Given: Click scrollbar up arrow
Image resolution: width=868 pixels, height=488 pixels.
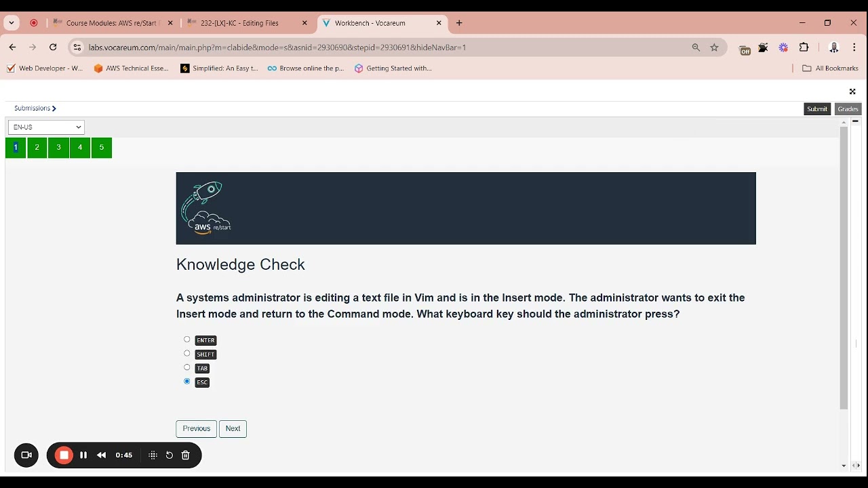Looking at the screenshot, I should point(844,122).
